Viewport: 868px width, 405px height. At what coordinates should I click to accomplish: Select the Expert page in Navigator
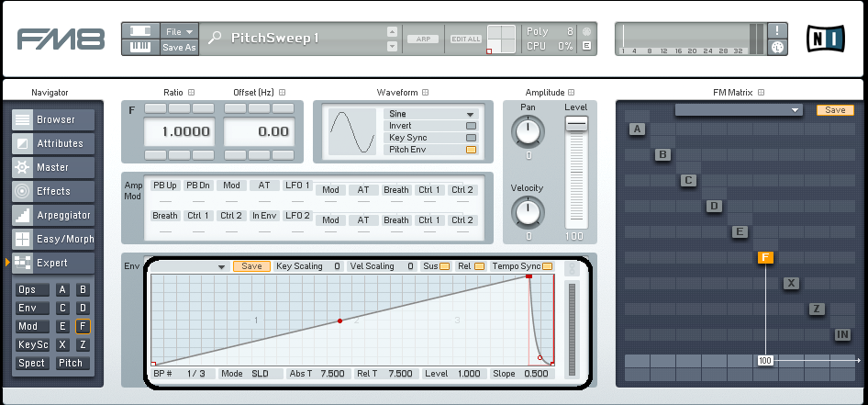pos(53,263)
